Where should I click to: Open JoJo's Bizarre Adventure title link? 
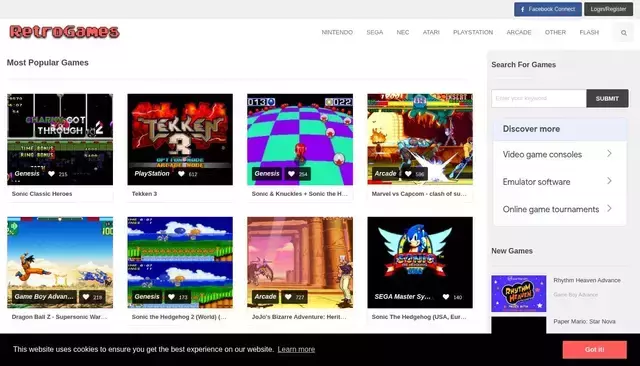point(299,317)
